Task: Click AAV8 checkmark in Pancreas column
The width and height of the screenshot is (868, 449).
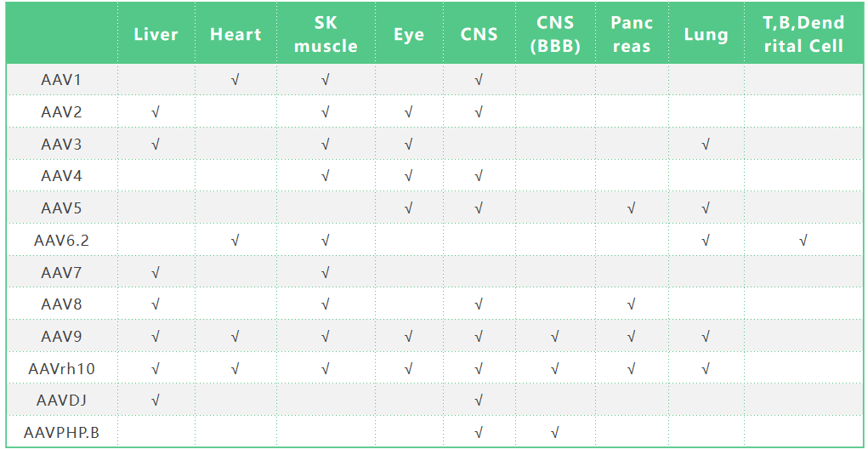Action: pos(631,304)
